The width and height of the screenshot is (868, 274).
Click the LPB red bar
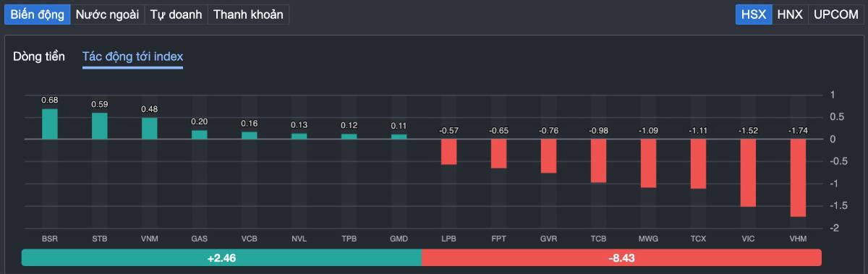point(449,152)
